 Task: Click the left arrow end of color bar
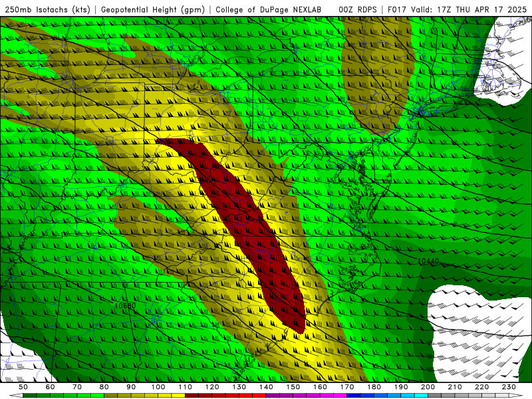(x=16, y=396)
